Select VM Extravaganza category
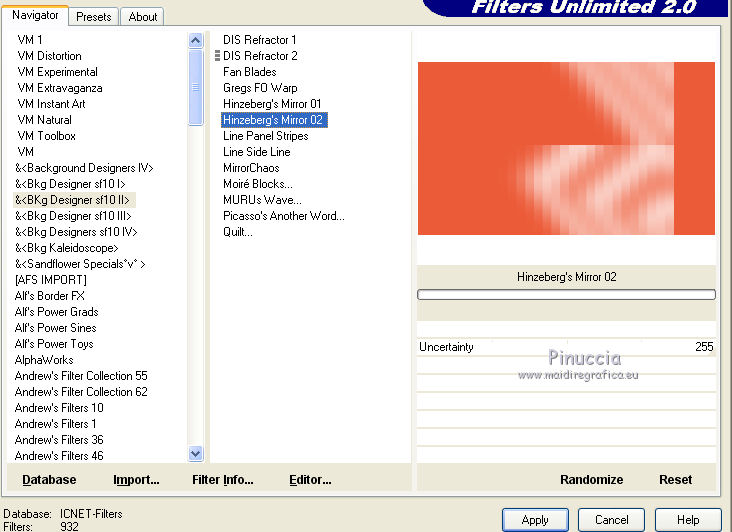Image resolution: width=732 pixels, height=532 pixels. tap(60, 88)
